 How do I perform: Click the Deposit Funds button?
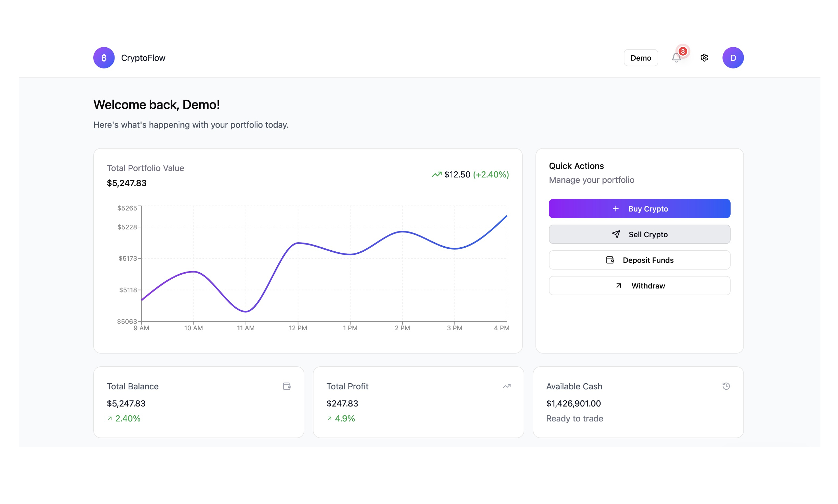639,260
